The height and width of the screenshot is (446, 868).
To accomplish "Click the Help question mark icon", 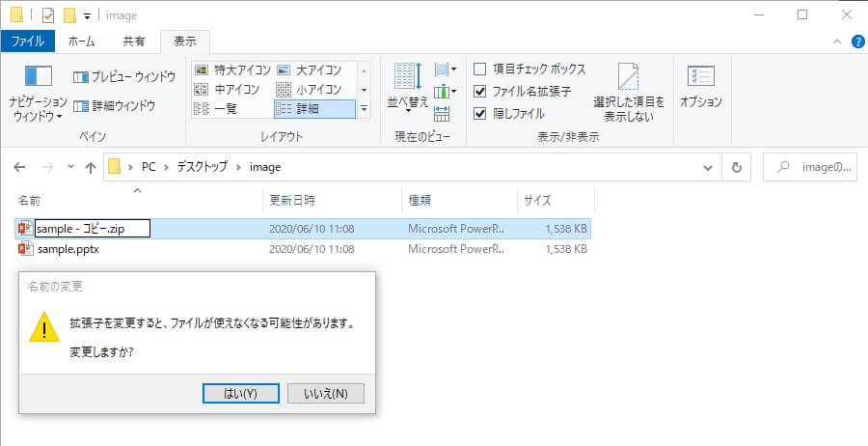I will point(858,42).
